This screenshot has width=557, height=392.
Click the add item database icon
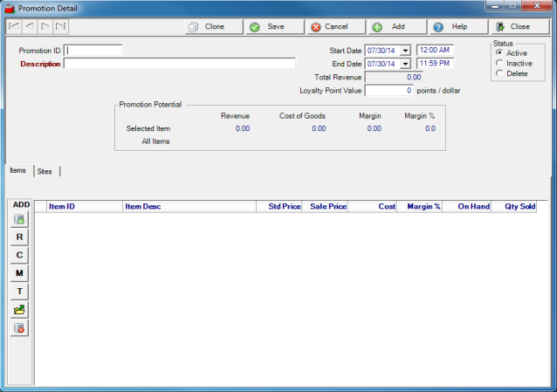point(20,219)
